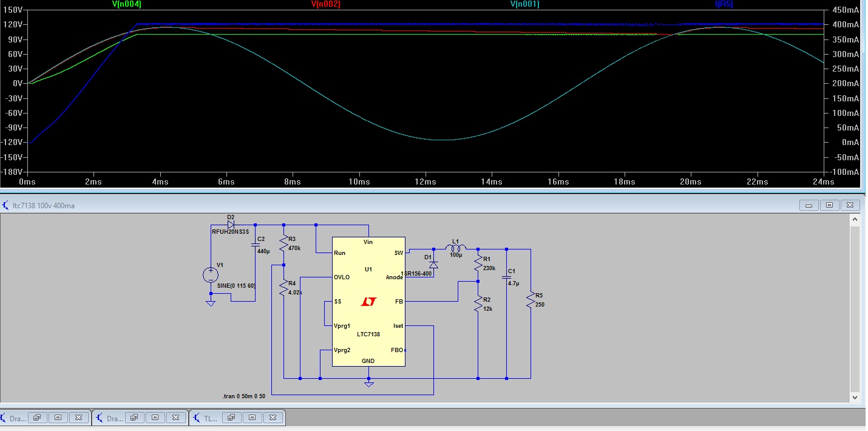Screen dimensions: 868x431
Task: Click the LTC7138 part name text
Action: click(x=368, y=334)
